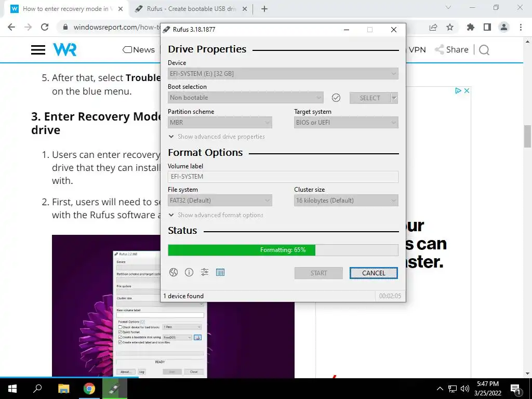
Task: Open the SELECT button dropdown arrow
Action: click(x=394, y=98)
